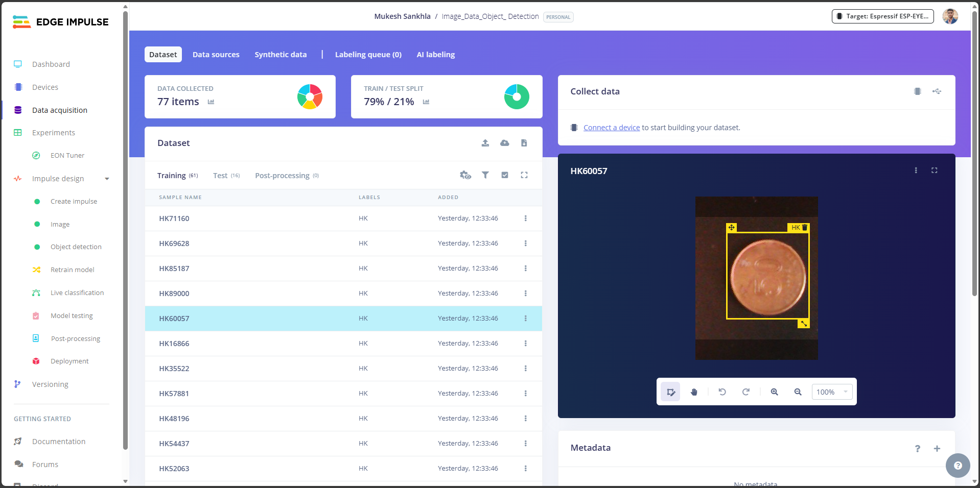
Task: Click the upload data icon in the Dataset header
Action: pyautogui.click(x=485, y=143)
